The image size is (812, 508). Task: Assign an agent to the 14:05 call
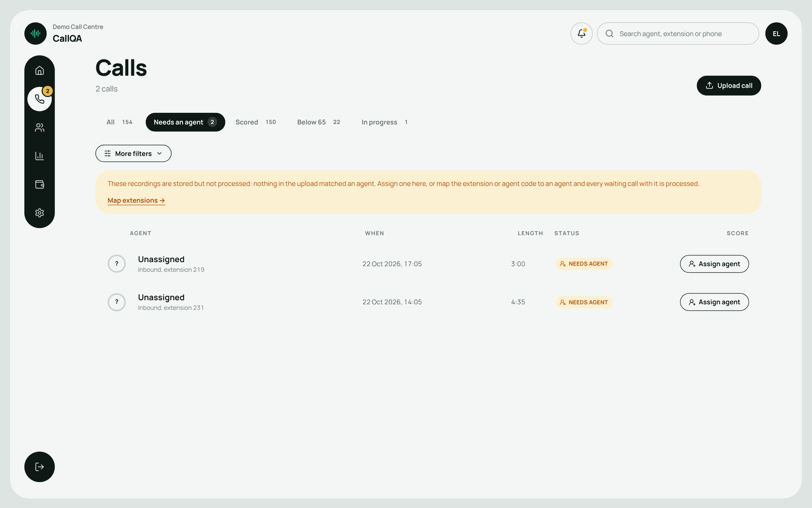(x=715, y=302)
